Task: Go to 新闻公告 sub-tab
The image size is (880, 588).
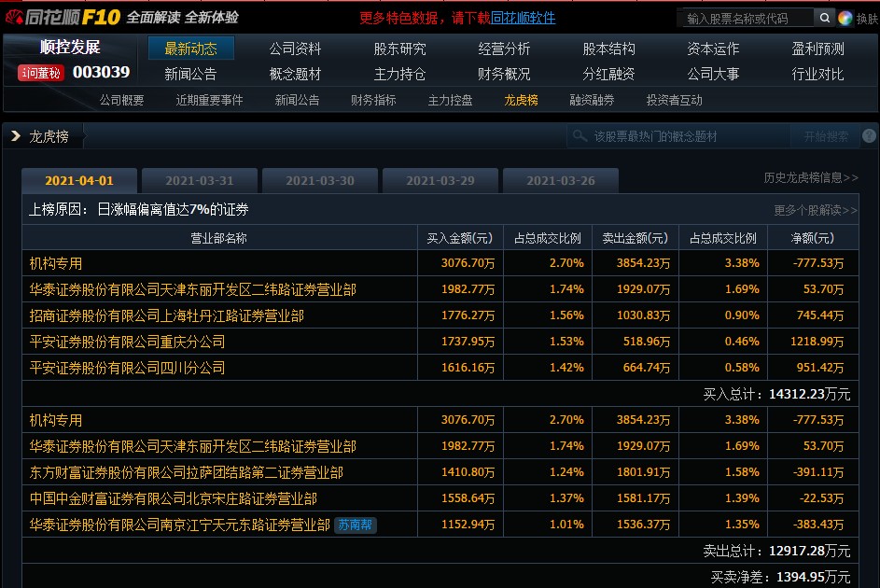Action: point(297,101)
